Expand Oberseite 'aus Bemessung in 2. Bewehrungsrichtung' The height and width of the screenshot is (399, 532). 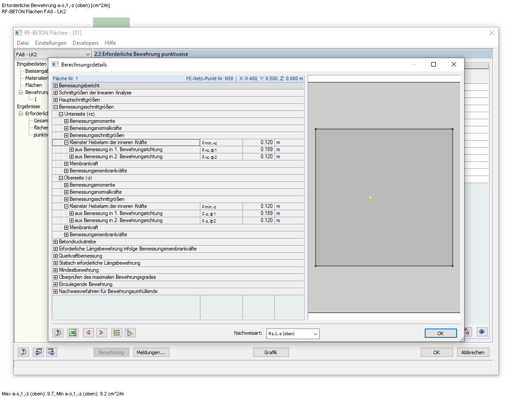(71, 220)
